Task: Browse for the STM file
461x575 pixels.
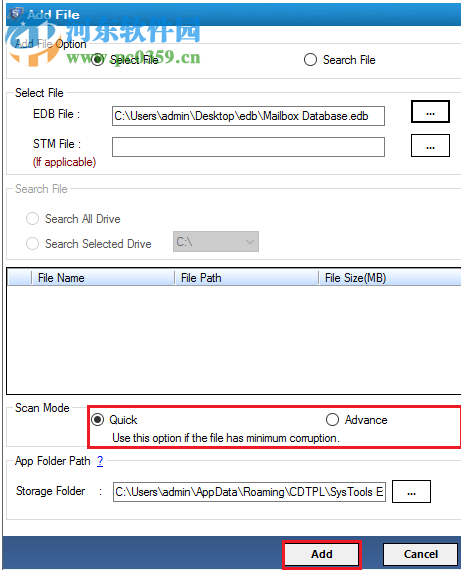Action: click(430, 146)
